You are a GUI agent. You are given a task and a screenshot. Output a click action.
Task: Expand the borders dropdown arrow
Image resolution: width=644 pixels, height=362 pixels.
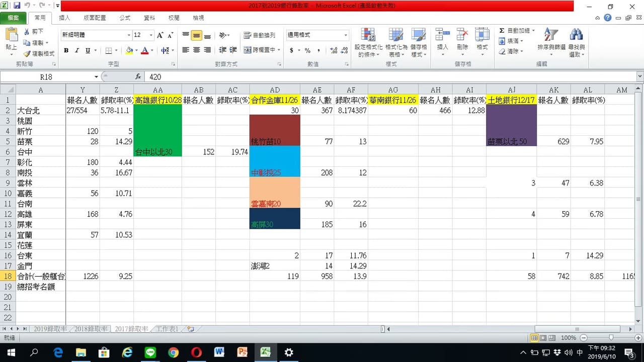coord(116,50)
